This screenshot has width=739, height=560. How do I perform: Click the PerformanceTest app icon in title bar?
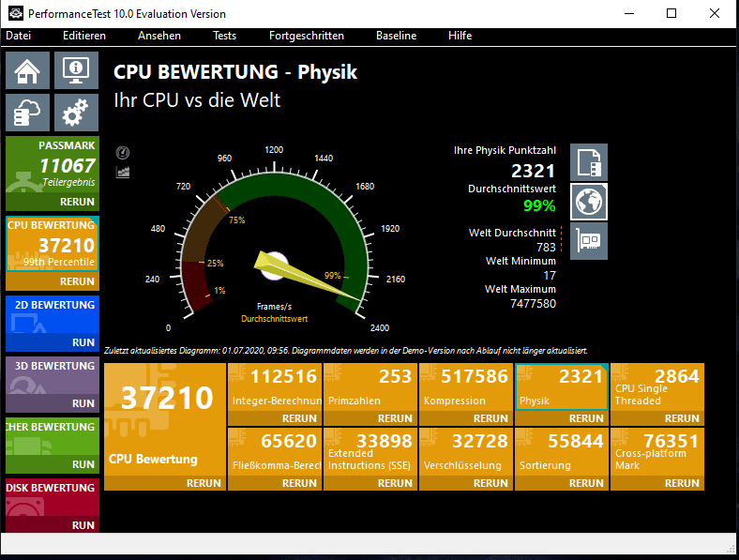pyautogui.click(x=16, y=13)
